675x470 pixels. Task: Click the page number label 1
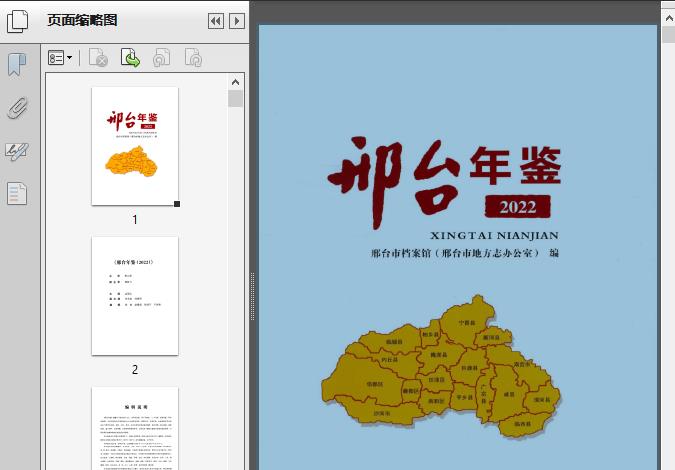pos(135,220)
